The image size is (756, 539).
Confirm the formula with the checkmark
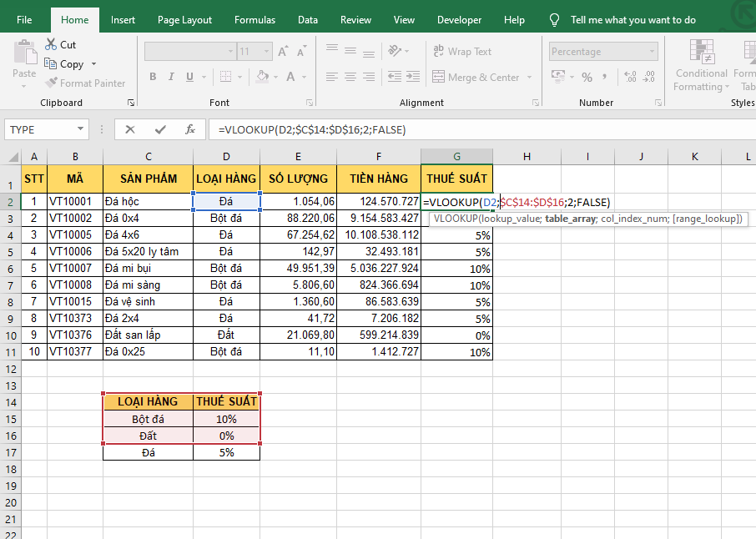tap(160, 129)
